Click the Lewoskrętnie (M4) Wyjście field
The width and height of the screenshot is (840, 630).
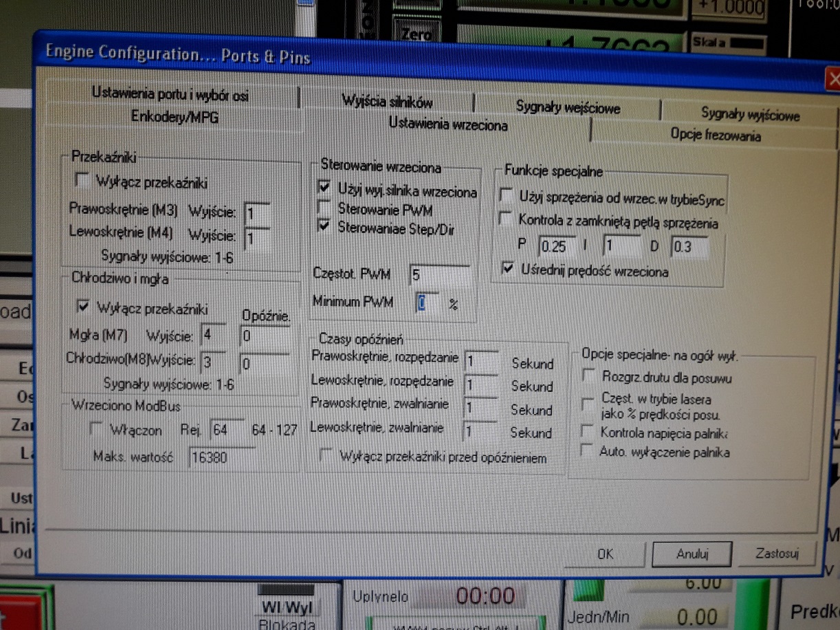[256, 238]
